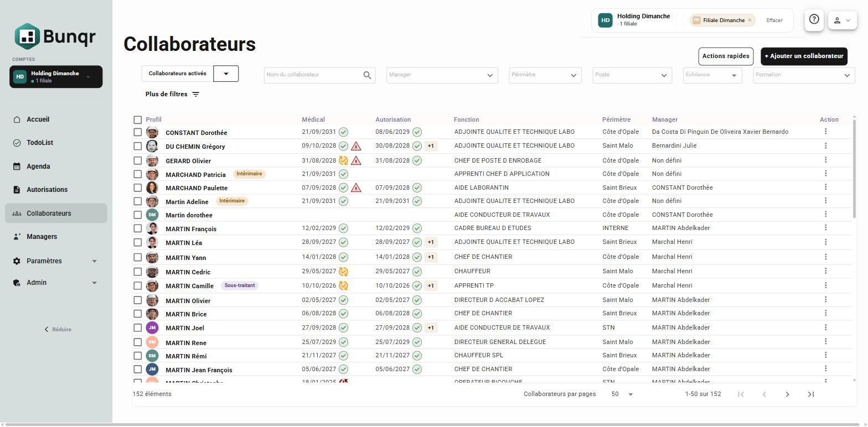
Task: Go to Accueil in the sidebar
Action: [55, 119]
